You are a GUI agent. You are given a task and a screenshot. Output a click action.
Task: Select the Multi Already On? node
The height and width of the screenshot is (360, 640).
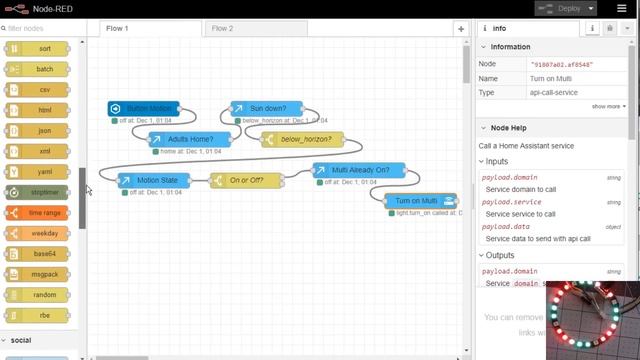(359, 170)
